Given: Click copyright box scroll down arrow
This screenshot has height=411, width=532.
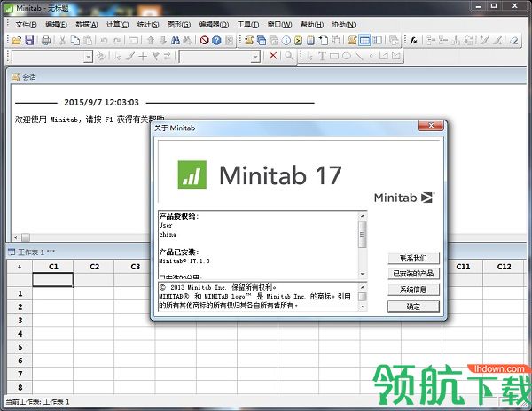Looking at the screenshot, I should click(x=363, y=306).
